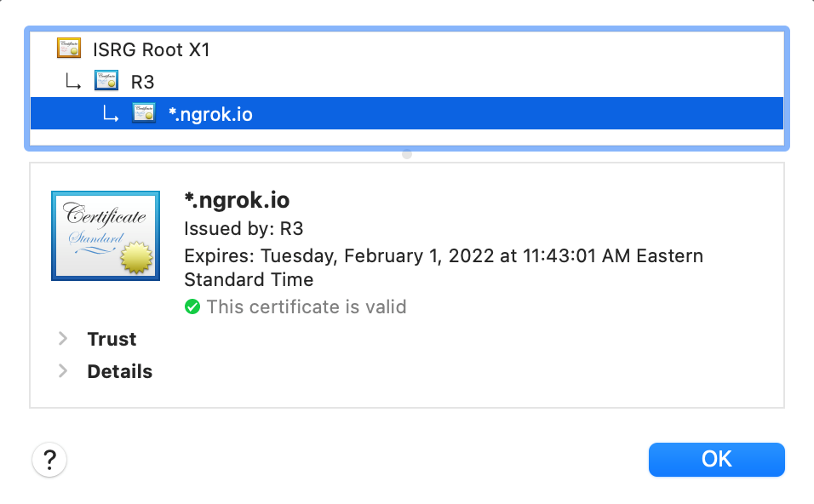Open help with the question mark button
814x504 pixels.
coord(49,461)
